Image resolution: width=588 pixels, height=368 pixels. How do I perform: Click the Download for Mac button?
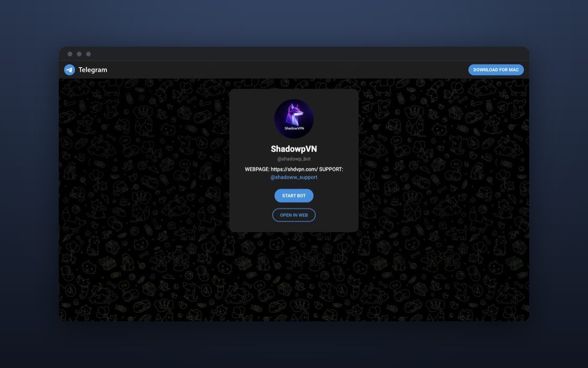[496, 70]
